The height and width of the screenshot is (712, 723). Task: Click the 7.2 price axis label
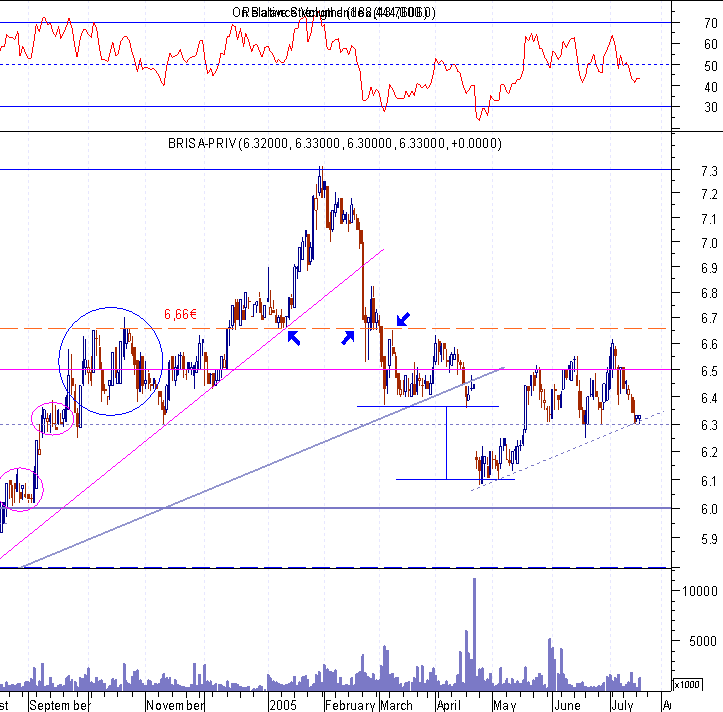(710, 194)
